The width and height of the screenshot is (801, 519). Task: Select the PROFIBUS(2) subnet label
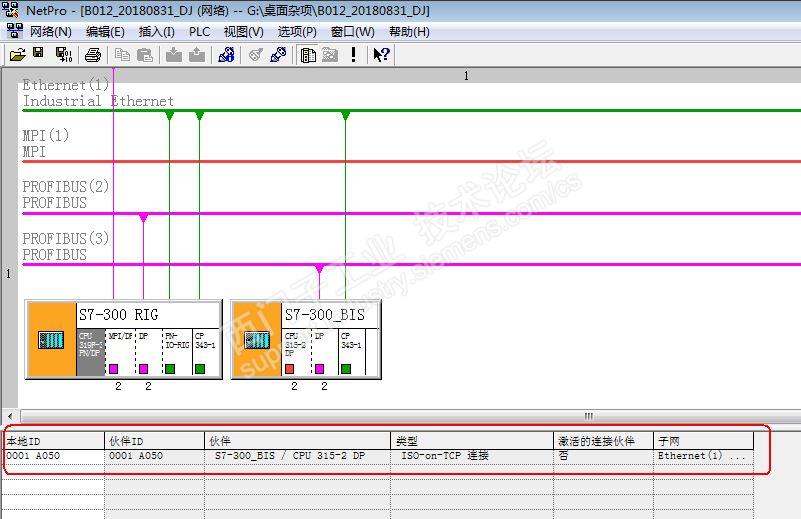pos(65,194)
